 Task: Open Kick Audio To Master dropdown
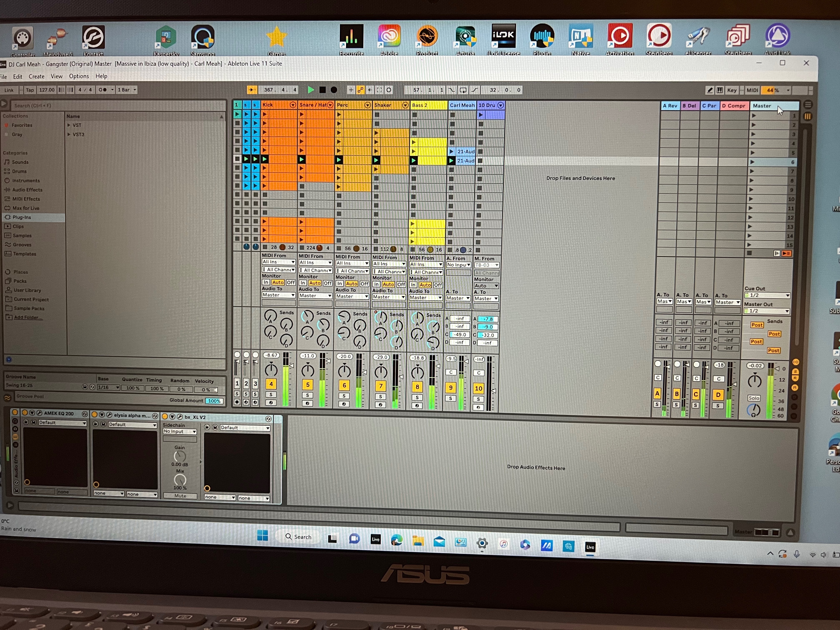click(x=278, y=295)
